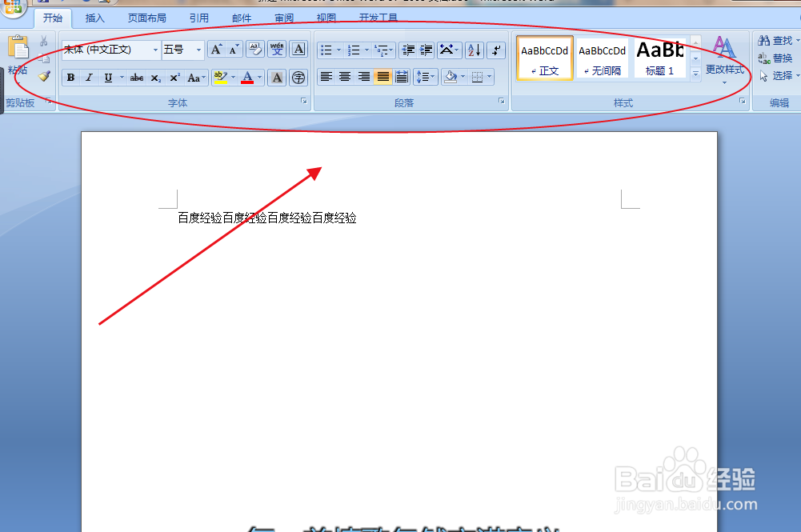Open font color dropdown arrow
The height and width of the screenshot is (532, 801).
click(260, 78)
